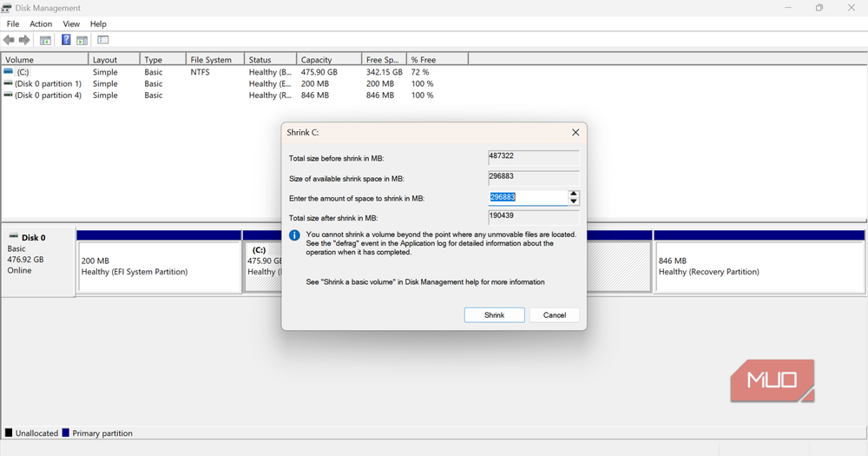868x456 pixels.
Task: Minimize the Disk Management window
Action: click(x=788, y=8)
